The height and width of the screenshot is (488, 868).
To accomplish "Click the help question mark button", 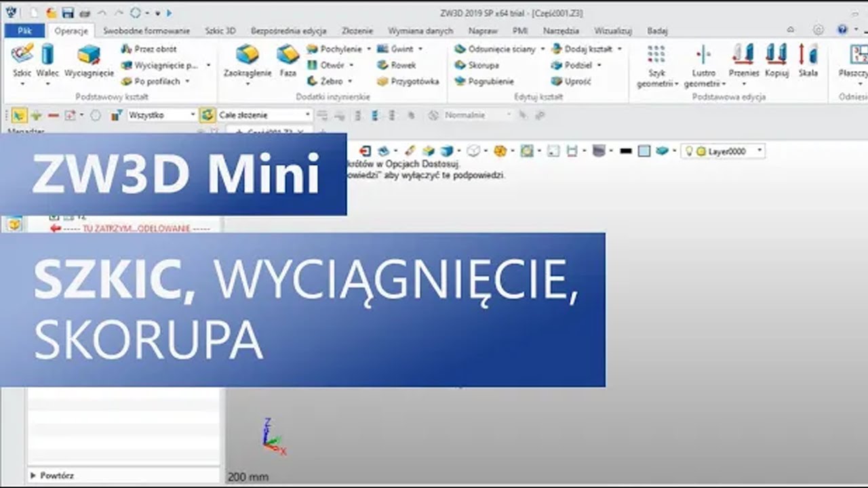I will (842, 30).
